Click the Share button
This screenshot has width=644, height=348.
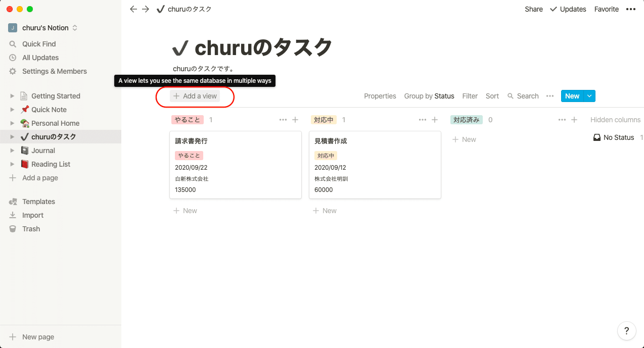pyautogui.click(x=533, y=9)
